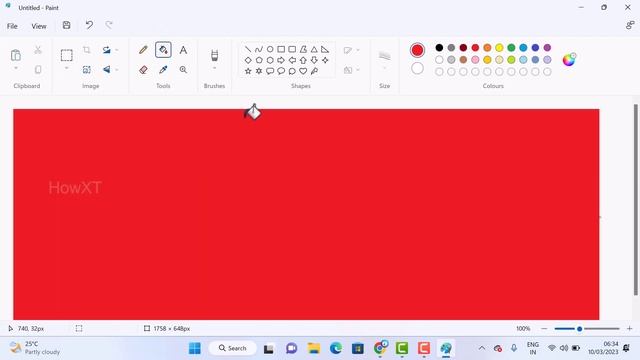Click the taskbar clock showing 06:34

603,348
